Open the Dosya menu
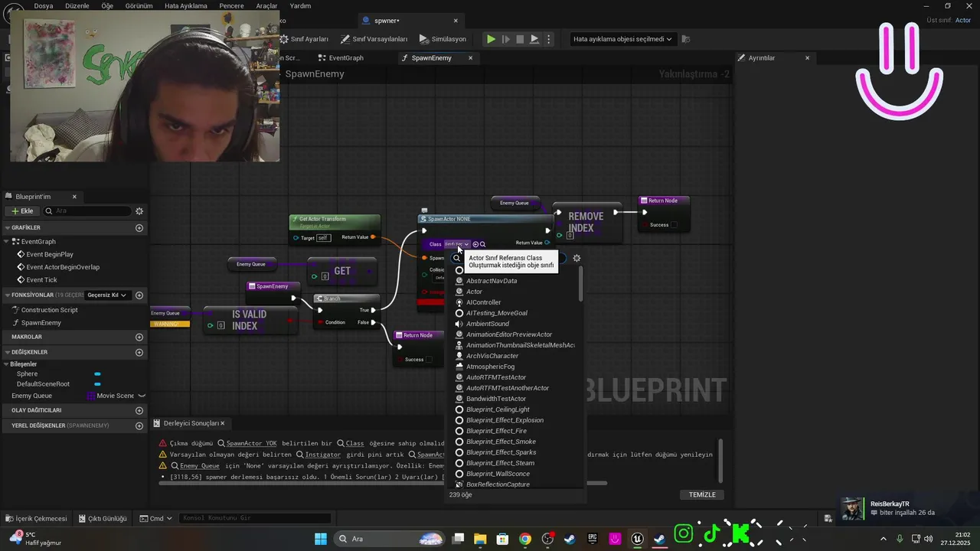 click(x=44, y=5)
